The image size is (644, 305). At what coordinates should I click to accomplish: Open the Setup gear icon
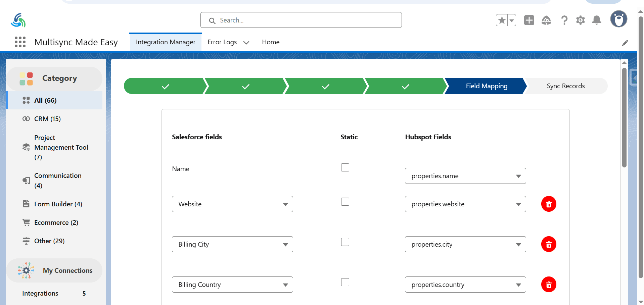[580, 20]
